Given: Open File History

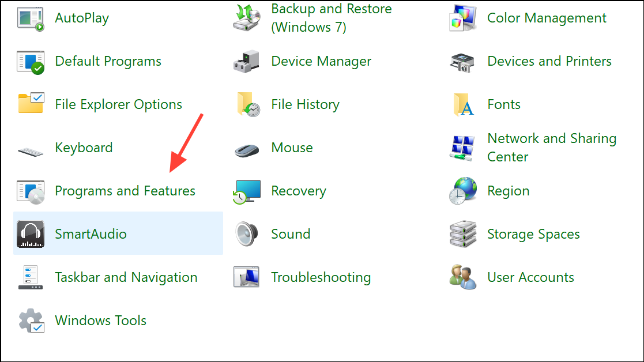Looking at the screenshot, I should (x=305, y=104).
